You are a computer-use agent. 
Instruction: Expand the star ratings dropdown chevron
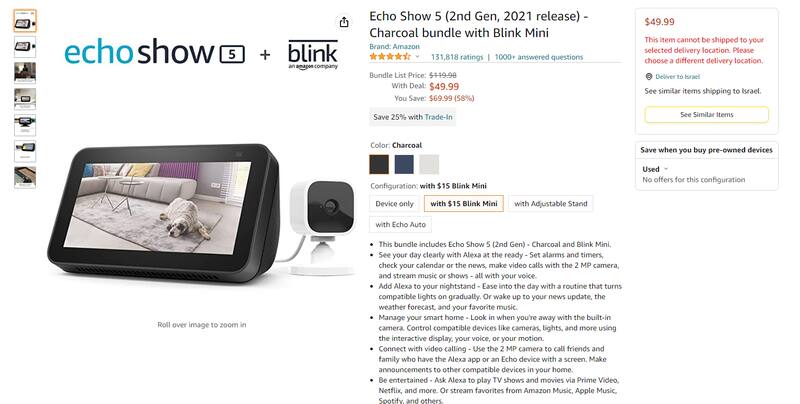pyautogui.click(x=417, y=57)
